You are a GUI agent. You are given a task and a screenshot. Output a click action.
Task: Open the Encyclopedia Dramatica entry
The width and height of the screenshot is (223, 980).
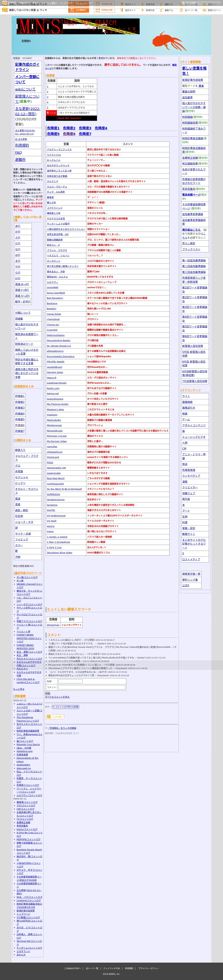pyautogui.click(x=61, y=357)
